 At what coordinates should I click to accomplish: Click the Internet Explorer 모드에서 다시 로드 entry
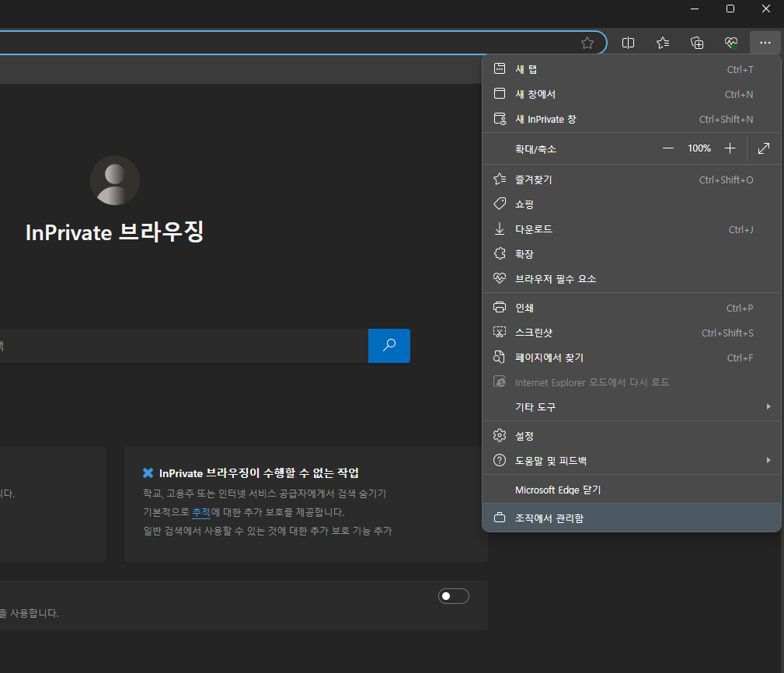click(631, 382)
